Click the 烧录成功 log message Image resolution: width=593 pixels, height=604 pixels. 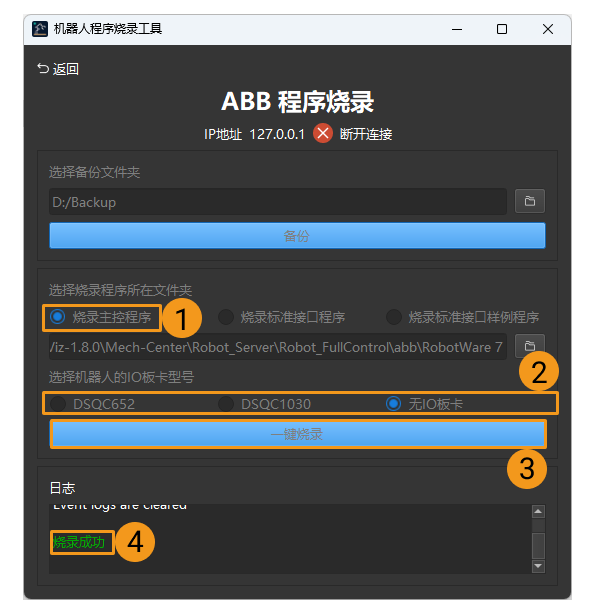coord(79,542)
